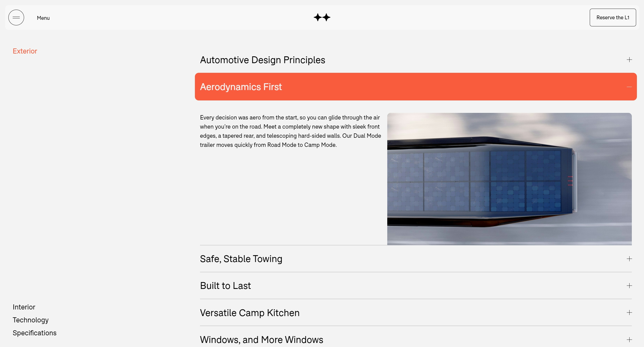Go to the Specifications section
Viewport: 644px width, 347px height.
pos(34,333)
